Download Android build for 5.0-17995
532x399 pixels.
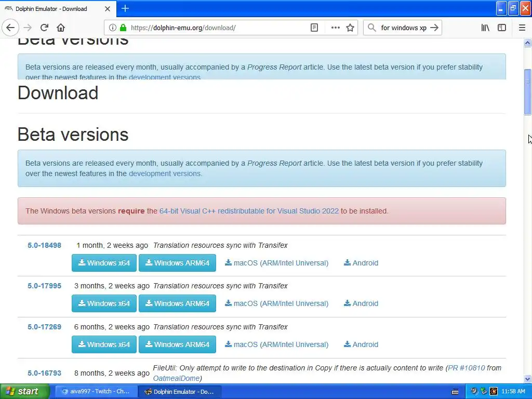coord(361,303)
